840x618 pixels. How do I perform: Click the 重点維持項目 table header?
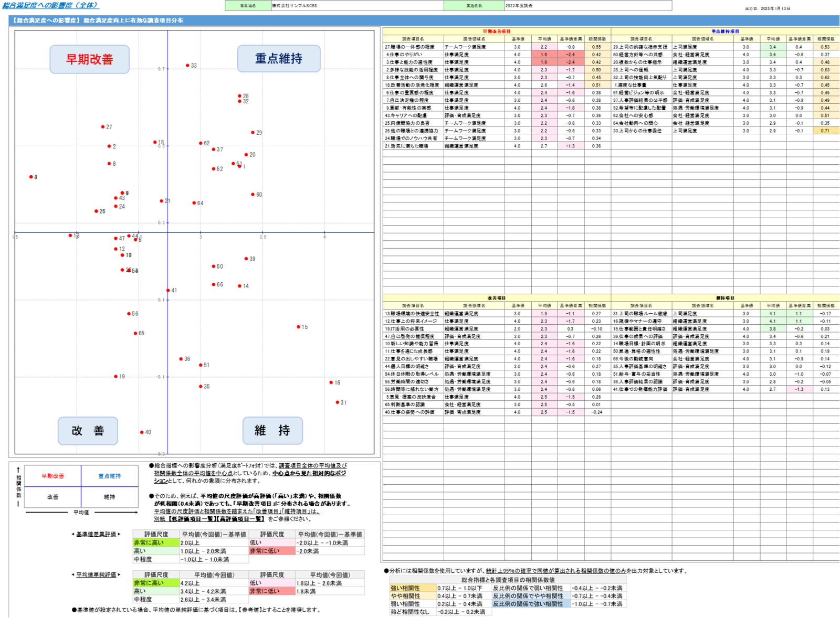pyautogui.click(x=725, y=31)
